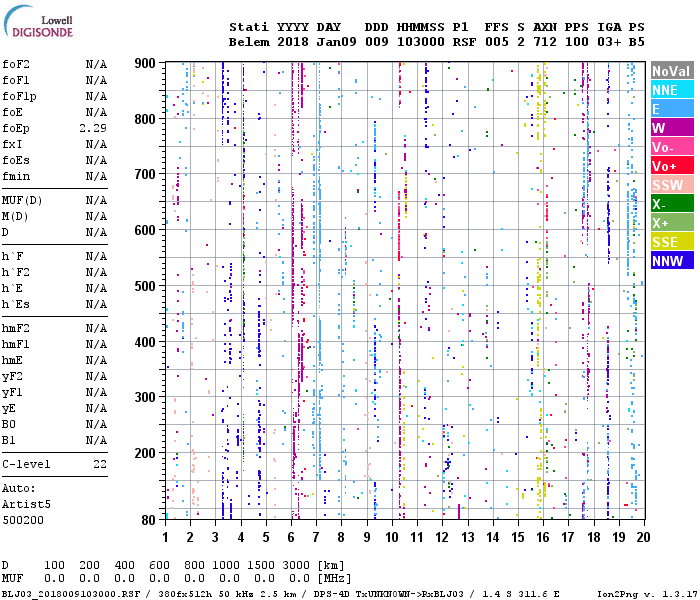Click the h`F parameter label
This screenshot has height=600, width=700.
[x=12, y=256]
